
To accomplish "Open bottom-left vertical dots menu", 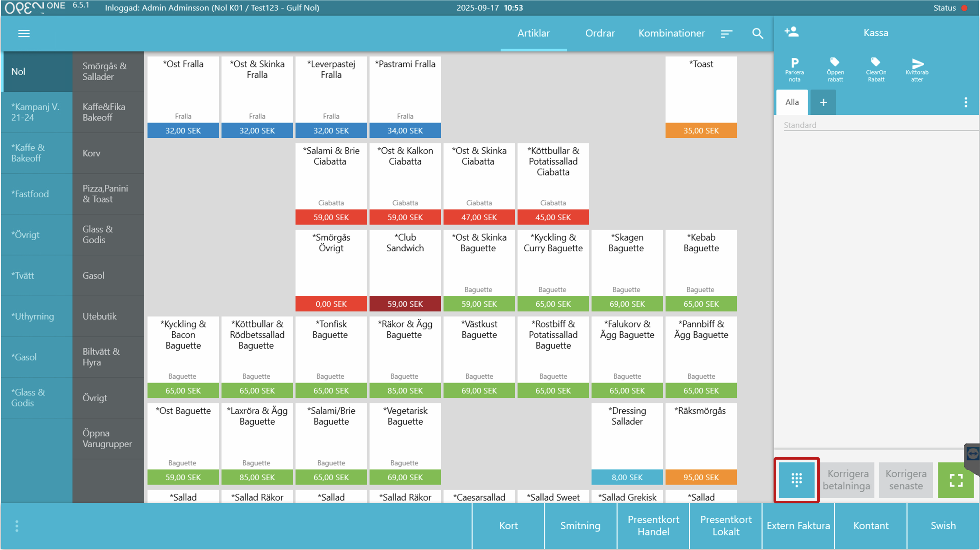I will pos(16,526).
